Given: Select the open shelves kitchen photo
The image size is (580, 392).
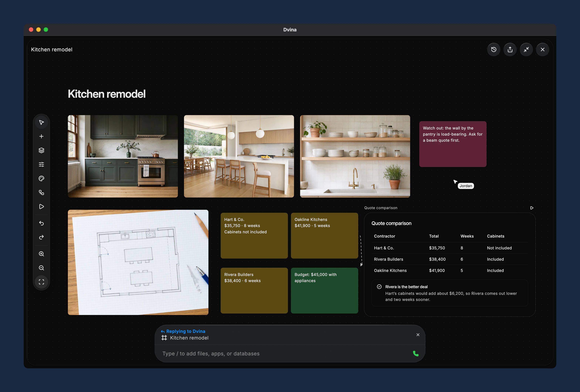Looking at the screenshot, I should pos(355,156).
